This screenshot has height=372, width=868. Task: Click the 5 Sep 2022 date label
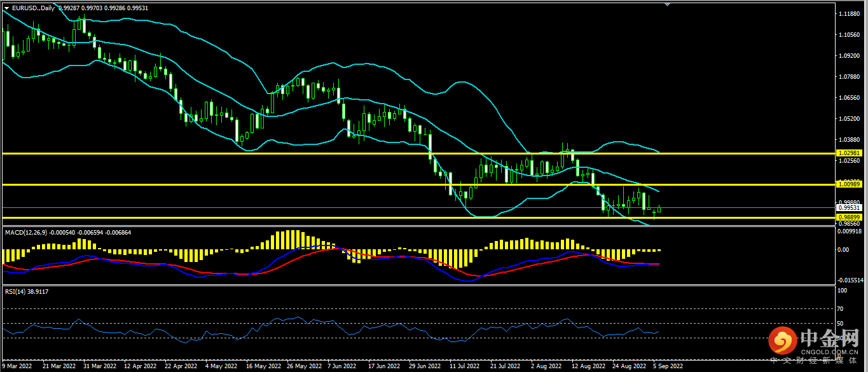point(668,366)
